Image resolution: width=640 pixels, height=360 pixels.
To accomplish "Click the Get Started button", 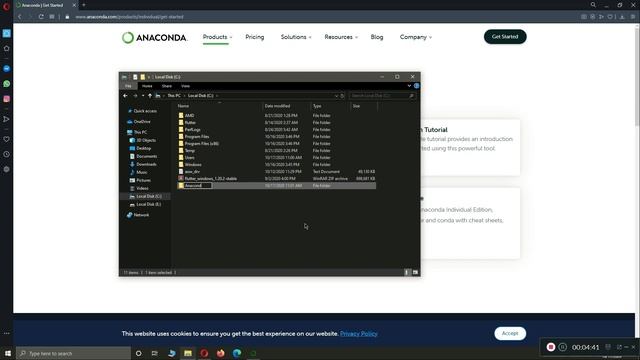I will pos(505,37).
